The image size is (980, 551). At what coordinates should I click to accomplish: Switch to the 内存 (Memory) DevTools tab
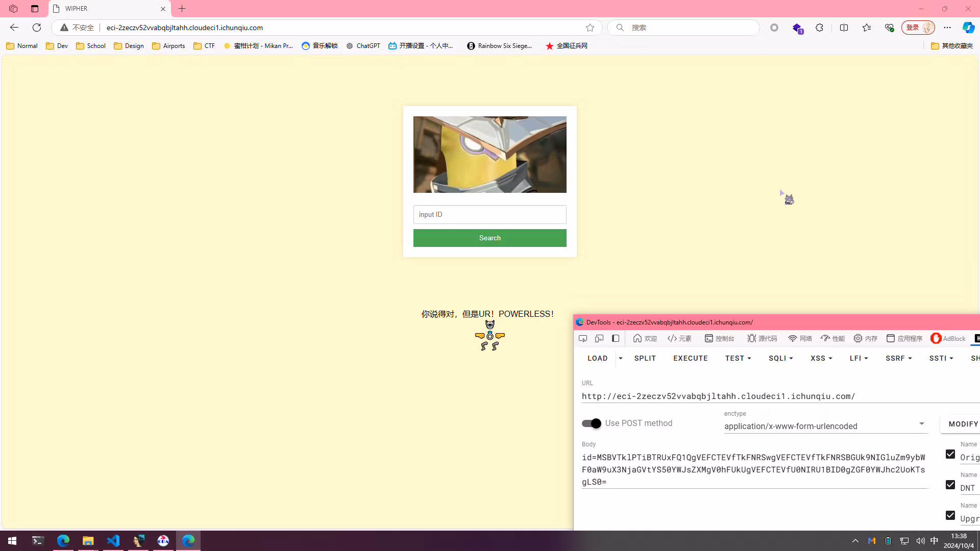(x=865, y=338)
